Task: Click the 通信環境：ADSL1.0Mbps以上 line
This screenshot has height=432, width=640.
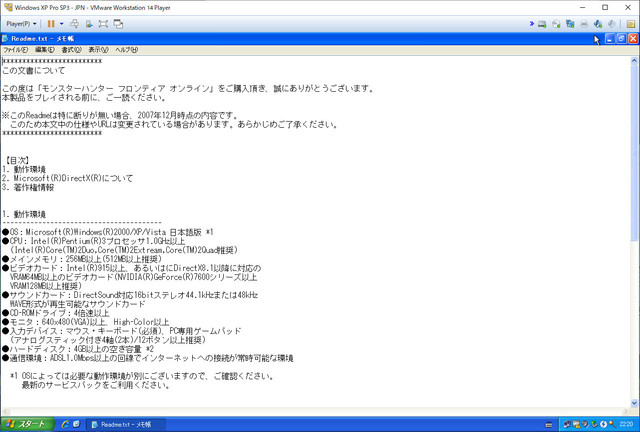Action: pos(148,358)
